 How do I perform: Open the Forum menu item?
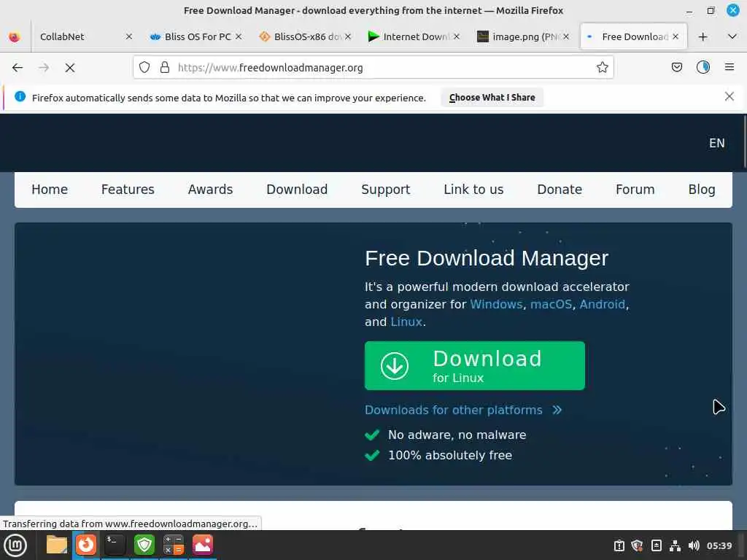[x=635, y=190]
